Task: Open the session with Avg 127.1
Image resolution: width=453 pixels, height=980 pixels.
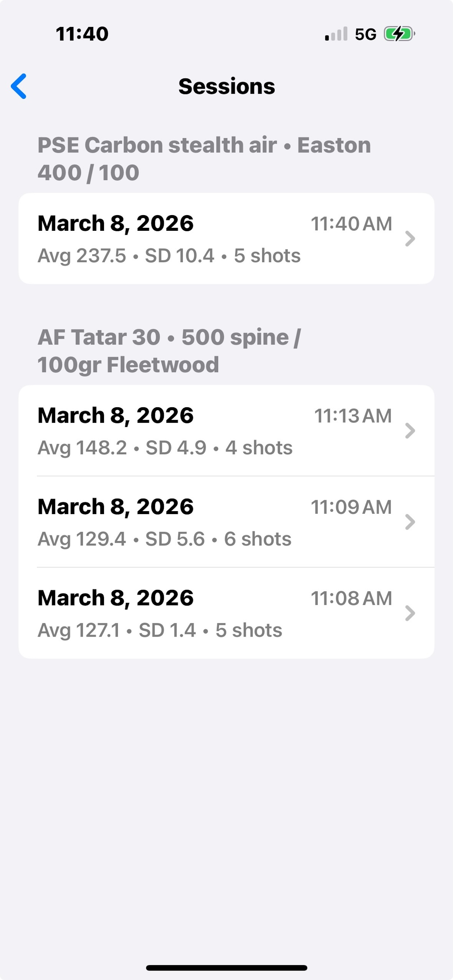Action: [226, 613]
